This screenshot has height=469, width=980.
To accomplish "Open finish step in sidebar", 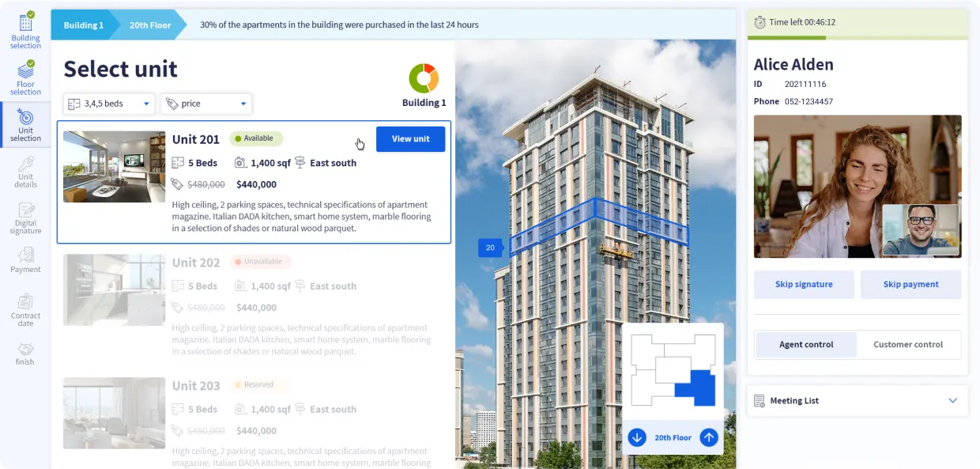I will (x=25, y=353).
